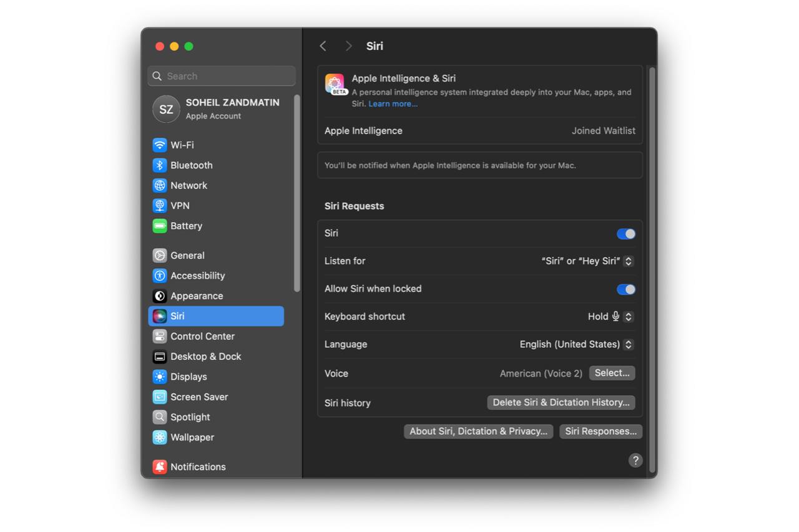Image resolution: width=799 pixels, height=532 pixels.
Task: Select Screen Saver in the sidebar
Action: pos(216,397)
